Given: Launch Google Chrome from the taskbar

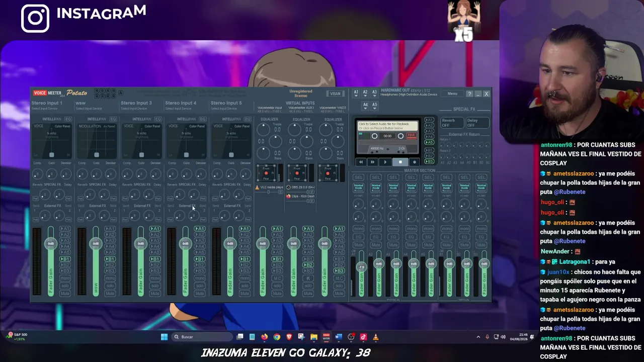Looking at the screenshot, I should click(x=277, y=337).
